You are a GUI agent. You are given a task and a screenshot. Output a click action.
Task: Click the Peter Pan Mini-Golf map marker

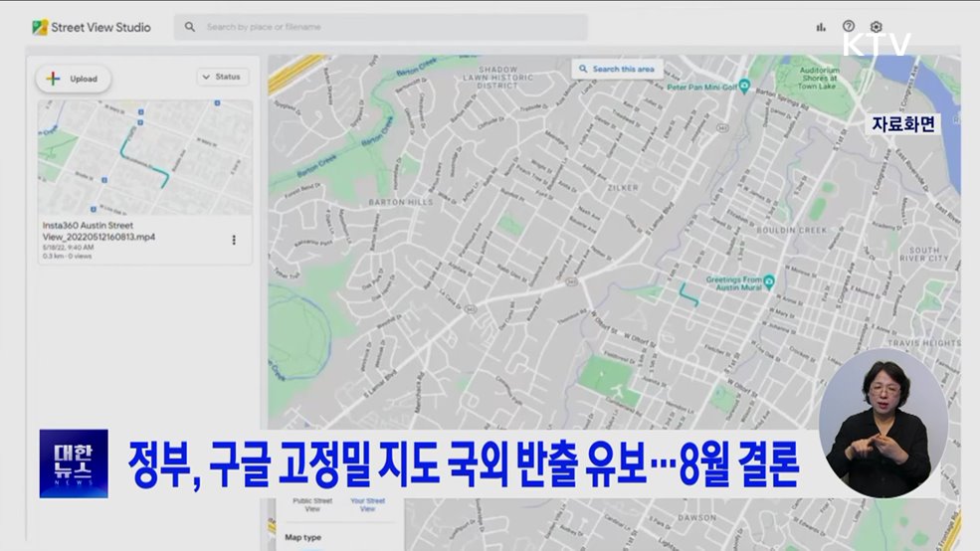(744, 87)
